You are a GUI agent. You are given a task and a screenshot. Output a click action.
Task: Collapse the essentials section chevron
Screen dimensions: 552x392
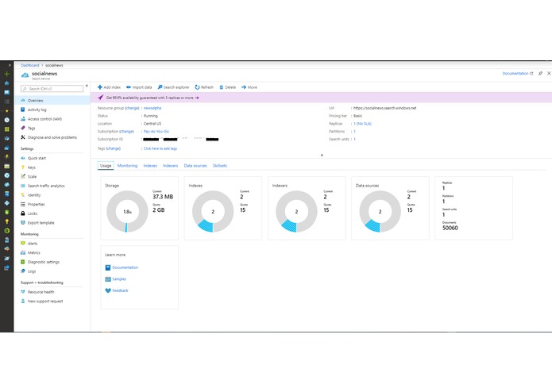[x=322, y=155]
